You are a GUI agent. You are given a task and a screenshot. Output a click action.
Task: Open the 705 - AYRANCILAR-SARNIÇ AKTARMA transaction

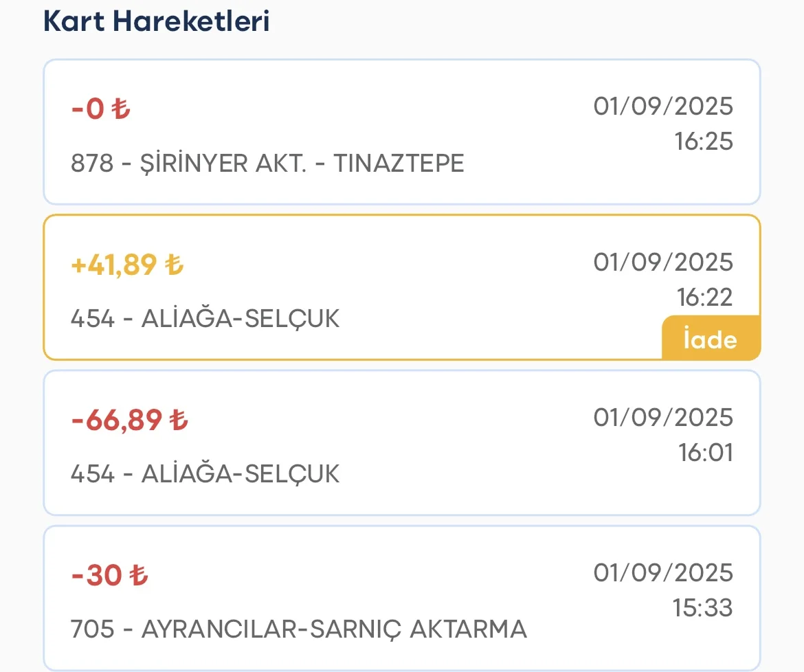pos(298,629)
